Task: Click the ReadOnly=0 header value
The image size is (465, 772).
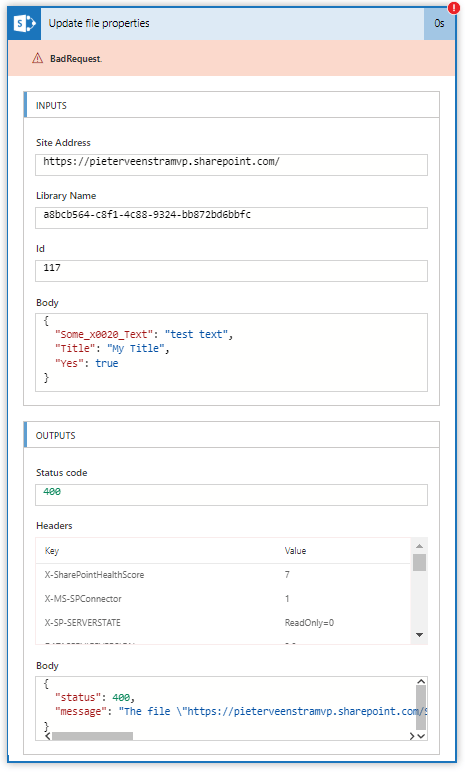Action: pyautogui.click(x=309, y=623)
